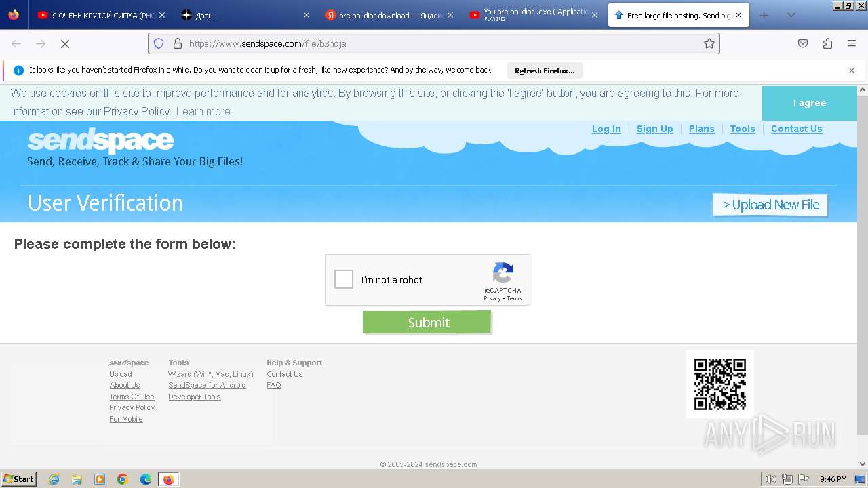Open the SendSpace for Android link
The image size is (868, 488).
click(207, 385)
